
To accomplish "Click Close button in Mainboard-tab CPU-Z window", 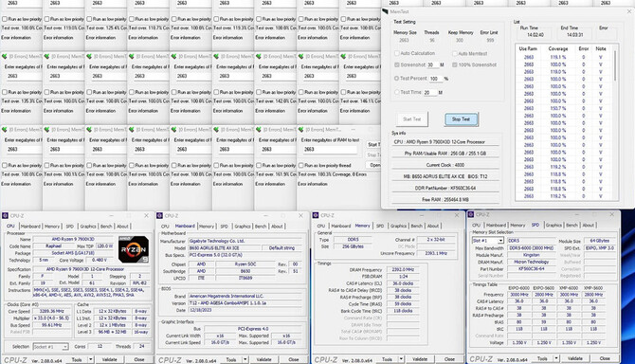I will [x=294, y=359].
